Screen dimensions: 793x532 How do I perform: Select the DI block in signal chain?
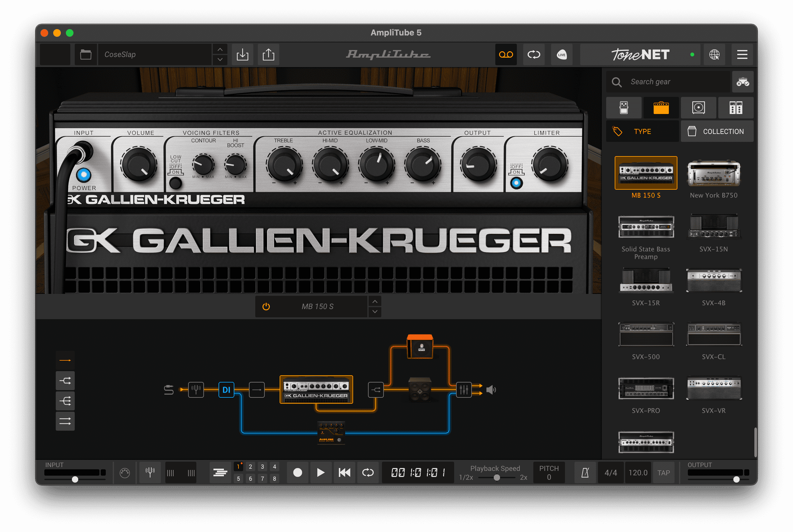[226, 389]
